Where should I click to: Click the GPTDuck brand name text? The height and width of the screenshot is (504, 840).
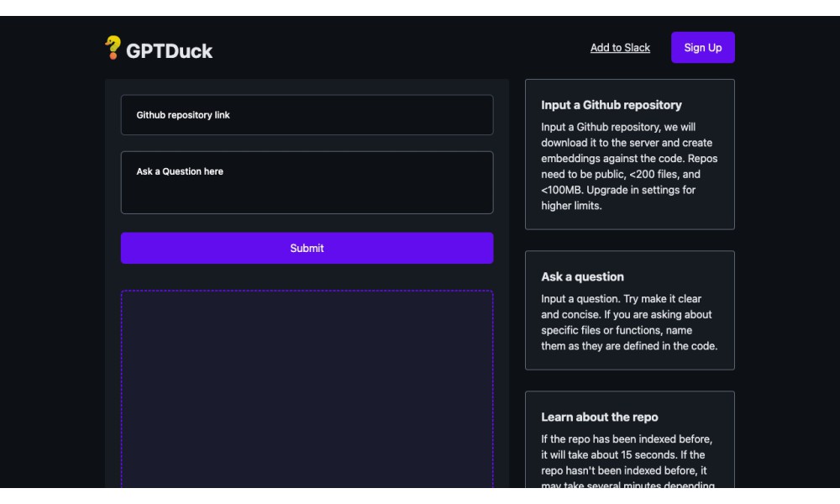[x=170, y=51]
